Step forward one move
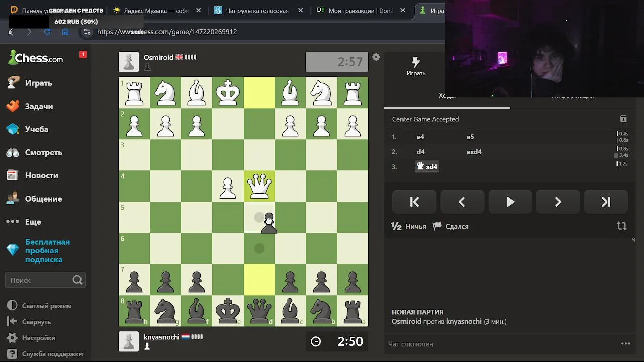 pyautogui.click(x=558, y=202)
